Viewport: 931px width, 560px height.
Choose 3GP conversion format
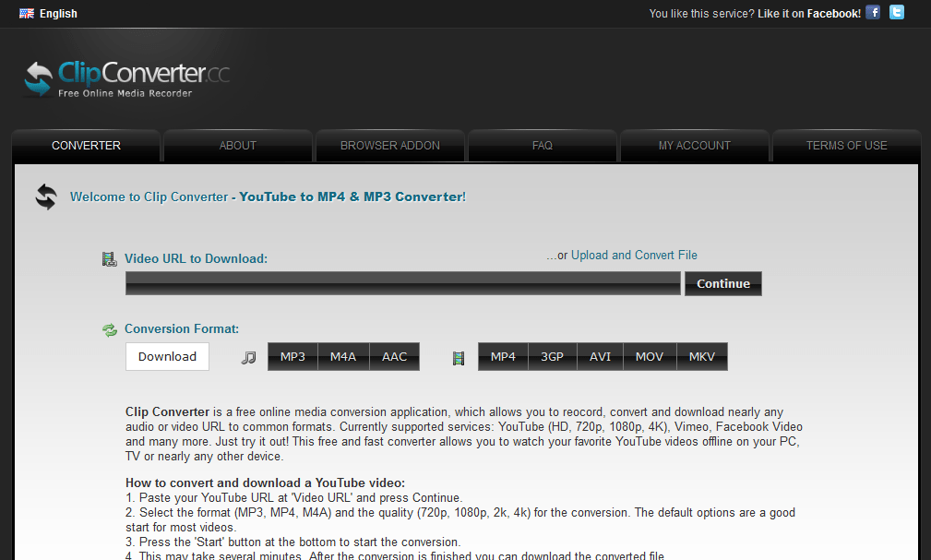[552, 356]
